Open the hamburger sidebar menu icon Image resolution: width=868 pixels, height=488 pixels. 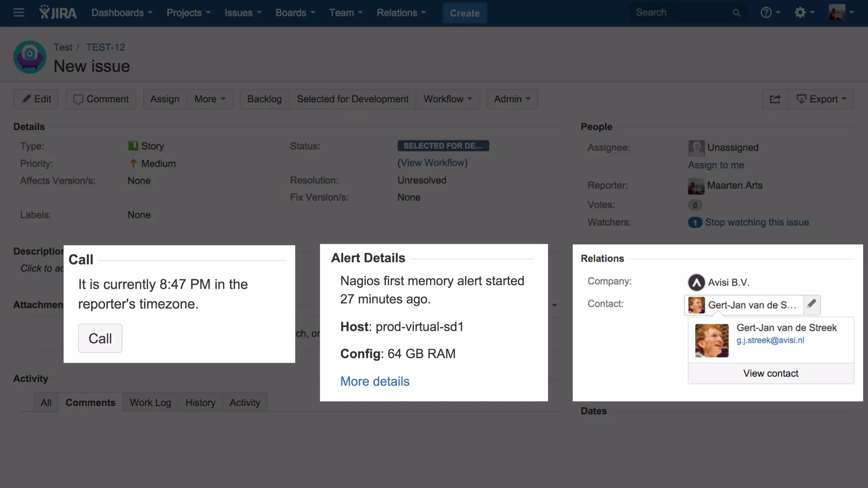tap(19, 13)
